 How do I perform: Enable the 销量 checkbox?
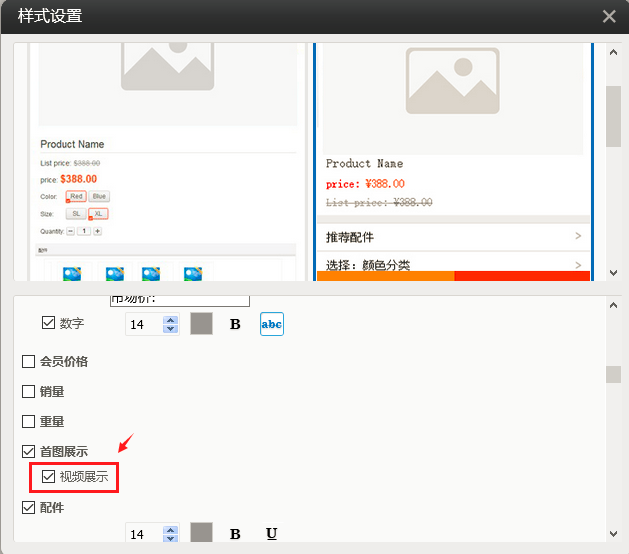click(29, 391)
